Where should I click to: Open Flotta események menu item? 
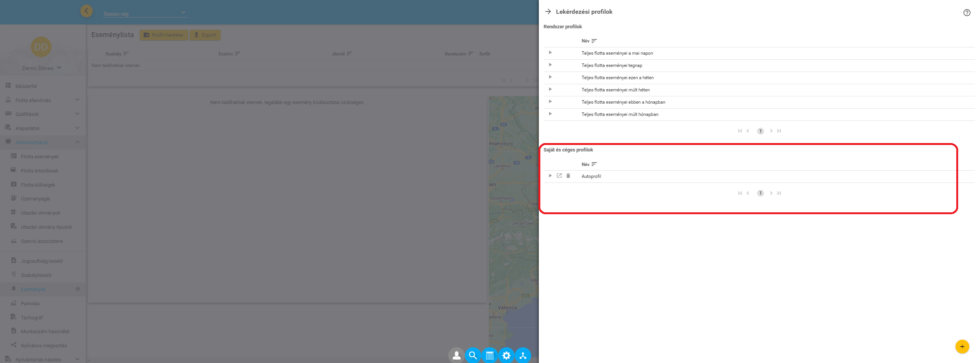(x=40, y=156)
